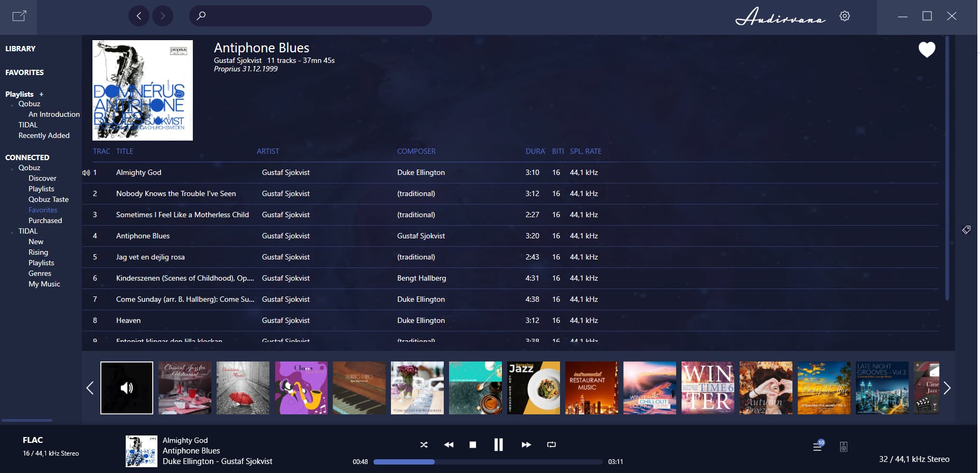Skip to the next track
The height and width of the screenshot is (473, 980).
click(526, 445)
